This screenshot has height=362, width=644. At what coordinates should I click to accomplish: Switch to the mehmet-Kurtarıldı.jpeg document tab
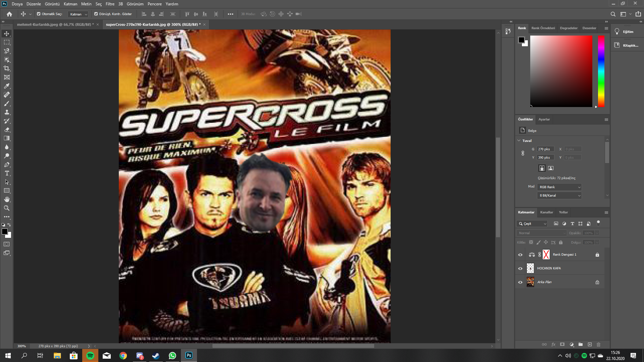pos(55,24)
